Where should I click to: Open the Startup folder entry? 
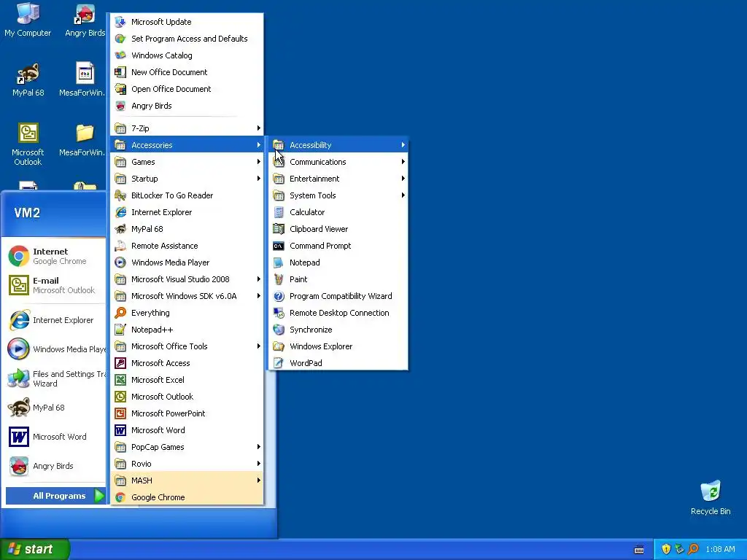click(x=187, y=179)
